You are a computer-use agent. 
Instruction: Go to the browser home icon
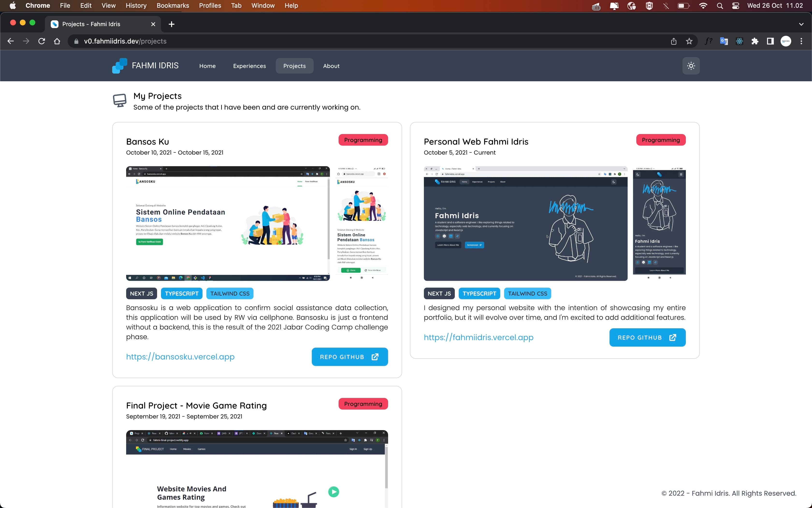[57, 41]
